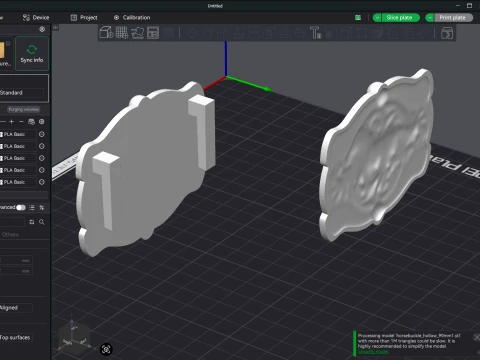Click the Simplify model link in notification

tap(373, 352)
